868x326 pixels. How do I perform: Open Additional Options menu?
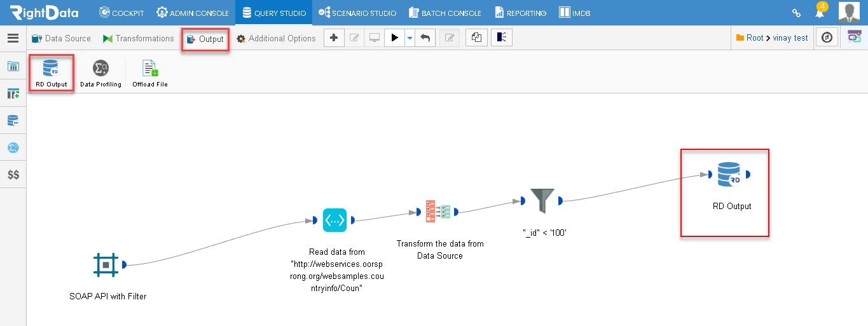point(276,38)
